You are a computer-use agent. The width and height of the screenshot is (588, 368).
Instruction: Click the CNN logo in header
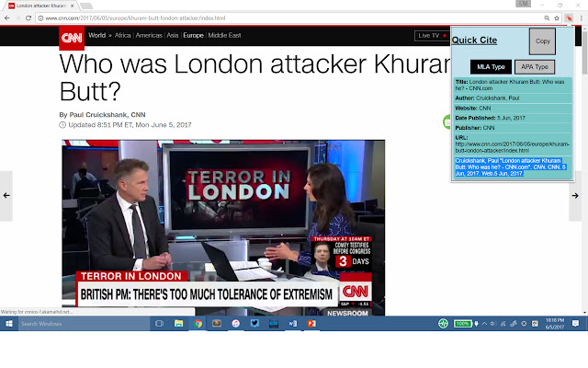click(x=72, y=38)
